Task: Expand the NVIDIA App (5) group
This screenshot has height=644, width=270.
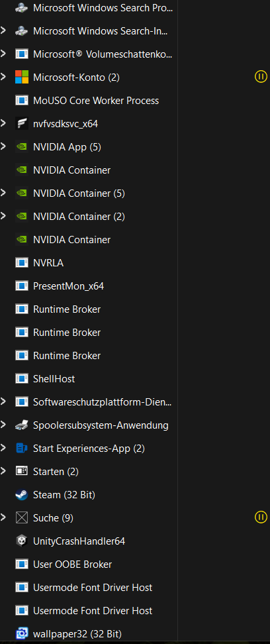Action: (x=3, y=146)
